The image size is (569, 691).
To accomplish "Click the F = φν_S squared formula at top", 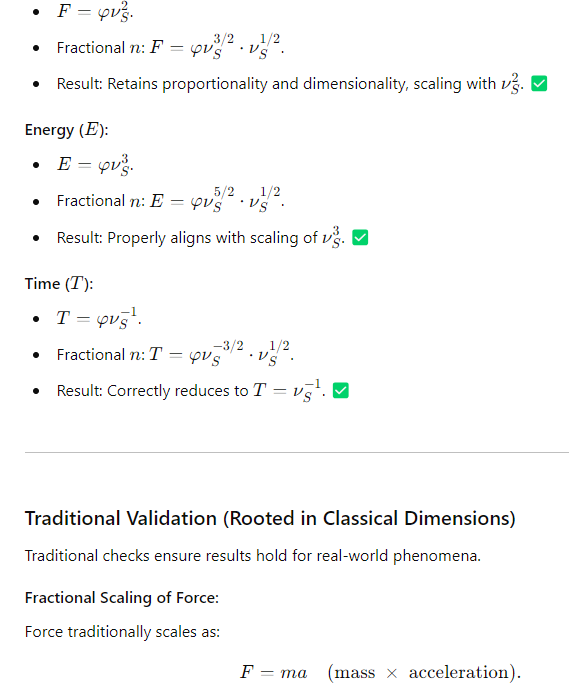I will (x=95, y=11).
